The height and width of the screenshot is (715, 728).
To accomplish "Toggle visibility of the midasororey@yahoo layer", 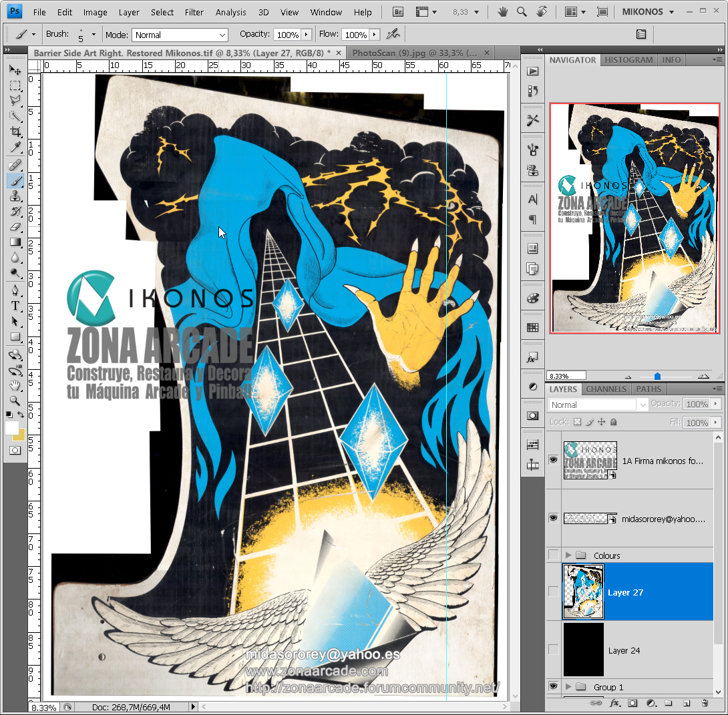I will click(x=552, y=518).
